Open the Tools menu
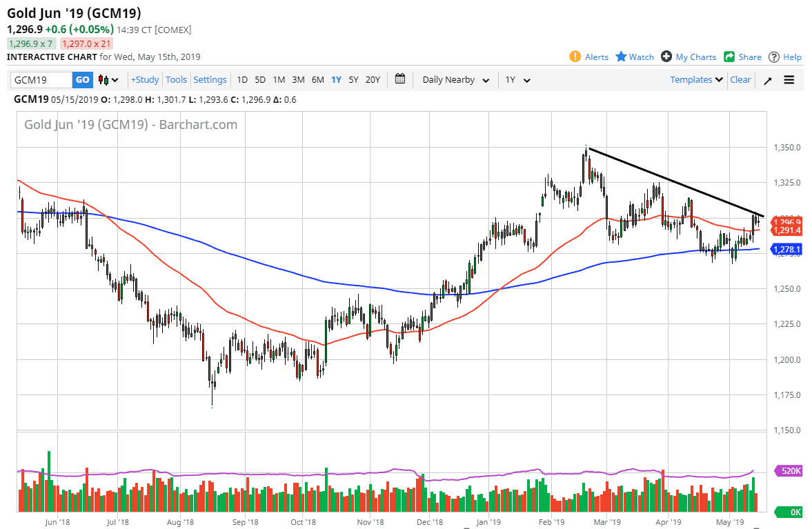The height and width of the screenshot is (529, 812). (x=176, y=79)
